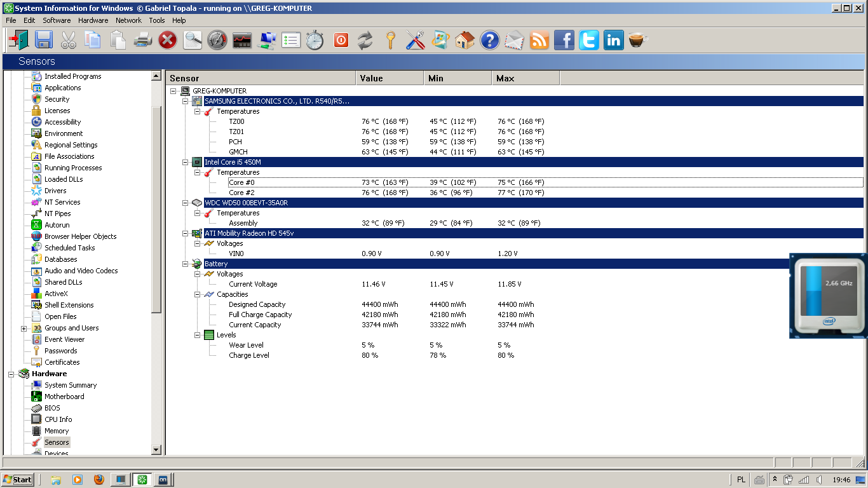This screenshot has width=868, height=488.
Task: Click the red X stop icon
Action: point(167,41)
